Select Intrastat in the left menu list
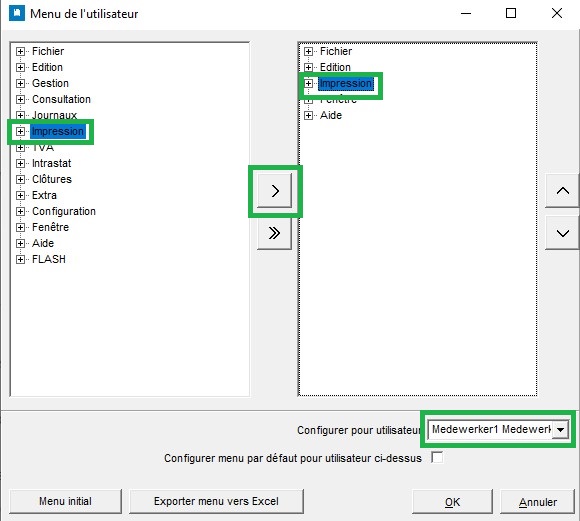580x521 pixels. [51, 163]
